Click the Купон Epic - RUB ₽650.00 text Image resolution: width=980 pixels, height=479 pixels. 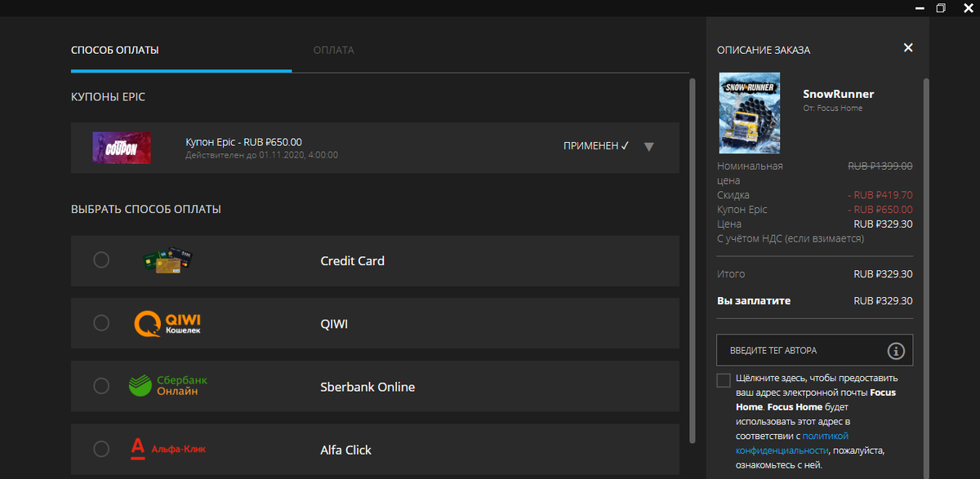(243, 142)
